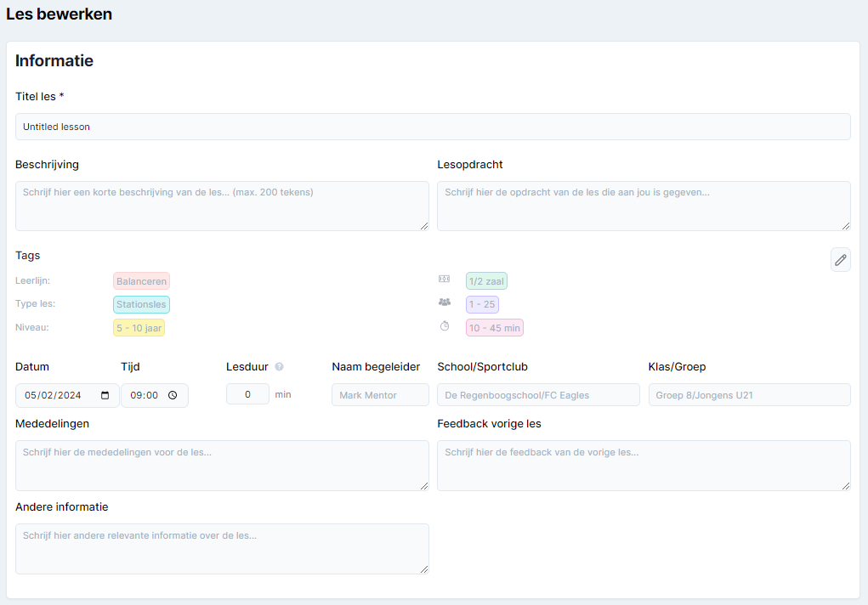Image resolution: width=868 pixels, height=605 pixels.
Task: Click the 1/2 zaal tag
Action: 486,281
